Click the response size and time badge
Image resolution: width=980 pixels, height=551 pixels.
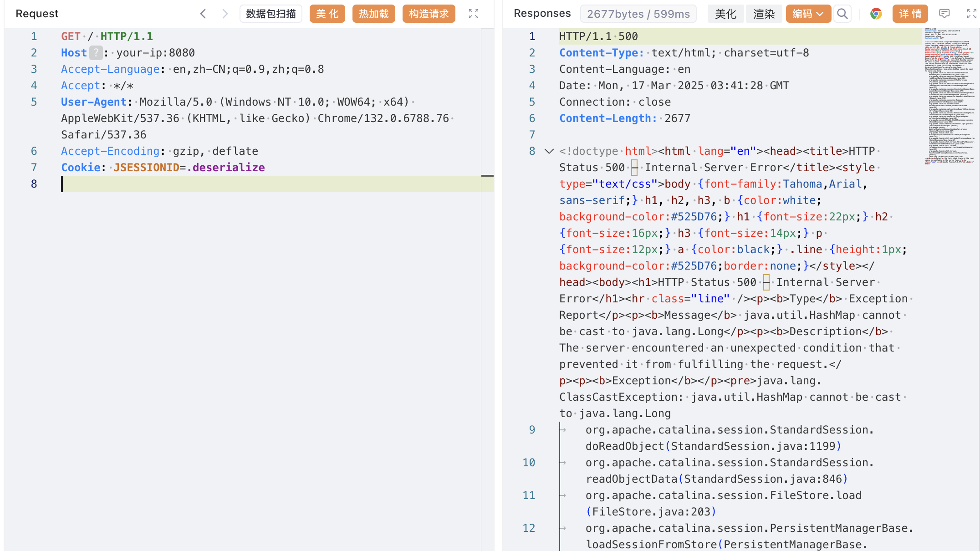638,14
